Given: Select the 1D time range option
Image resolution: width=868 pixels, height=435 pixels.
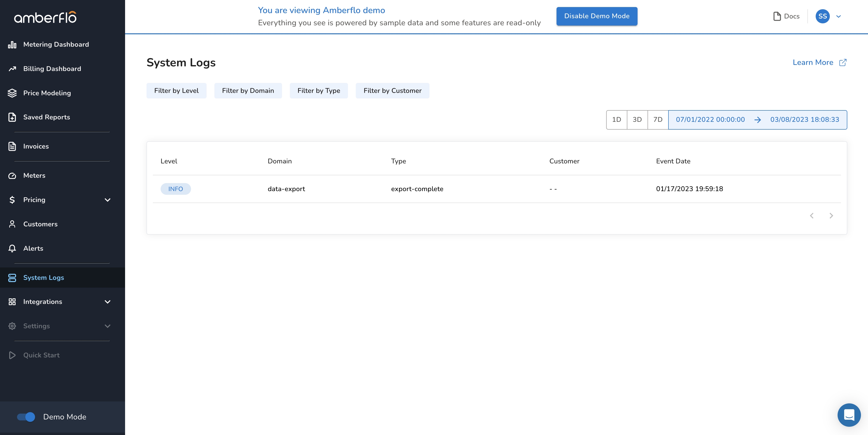Looking at the screenshot, I should [x=616, y=120].
